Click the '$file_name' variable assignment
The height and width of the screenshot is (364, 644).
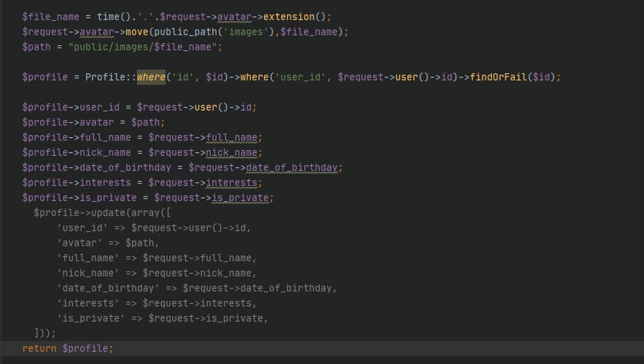pos(50,17)
